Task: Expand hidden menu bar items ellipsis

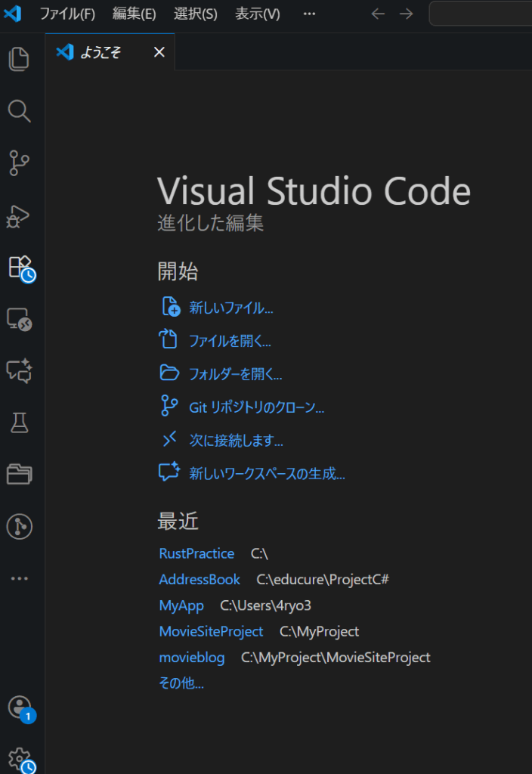Action: tap(309, 14)
